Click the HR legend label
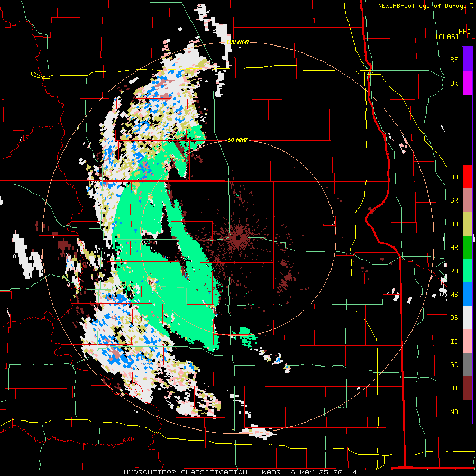Screen dimensions: 476x476 [x=454, y=248]
